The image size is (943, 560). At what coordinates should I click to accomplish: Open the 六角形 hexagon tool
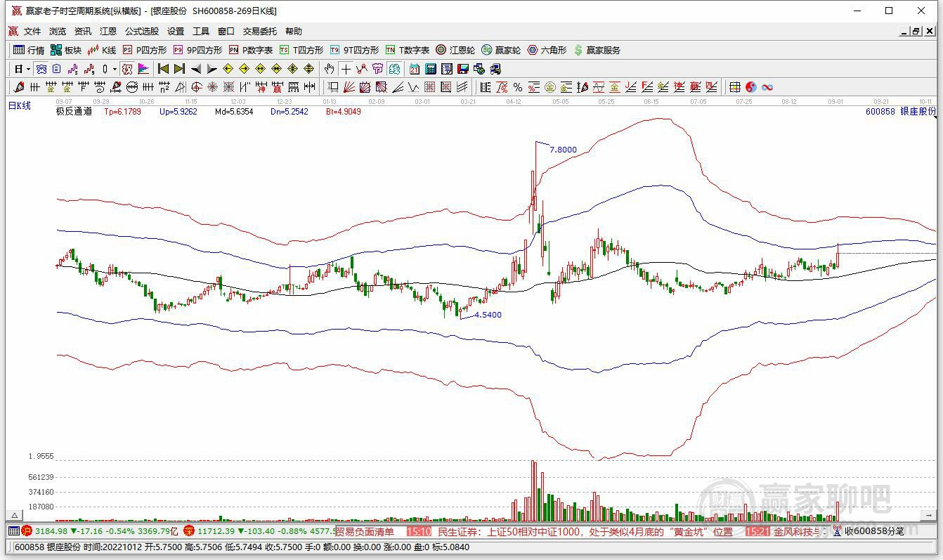point(547,50)
